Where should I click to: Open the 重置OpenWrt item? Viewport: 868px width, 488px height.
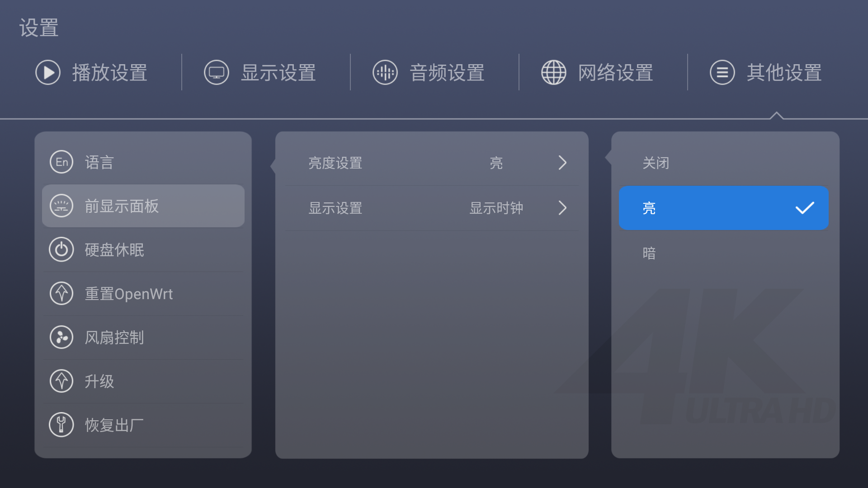[x=143, y=294]
